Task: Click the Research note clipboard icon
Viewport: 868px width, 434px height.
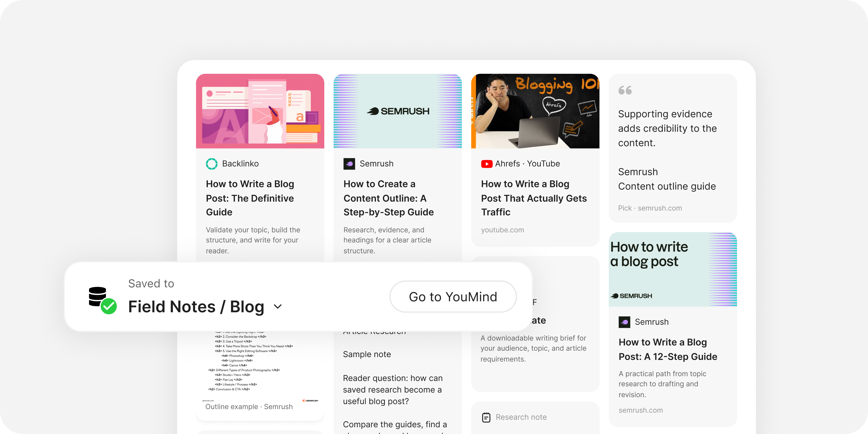Action: [x=486, y=417]
